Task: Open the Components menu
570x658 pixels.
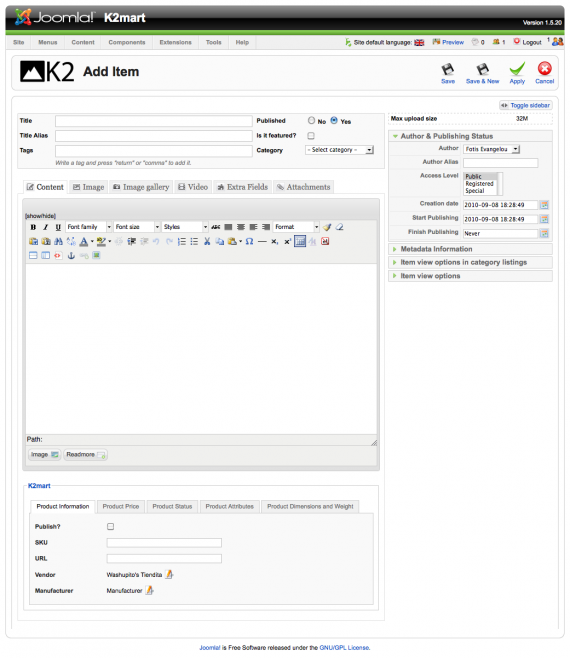Action: 127,42
